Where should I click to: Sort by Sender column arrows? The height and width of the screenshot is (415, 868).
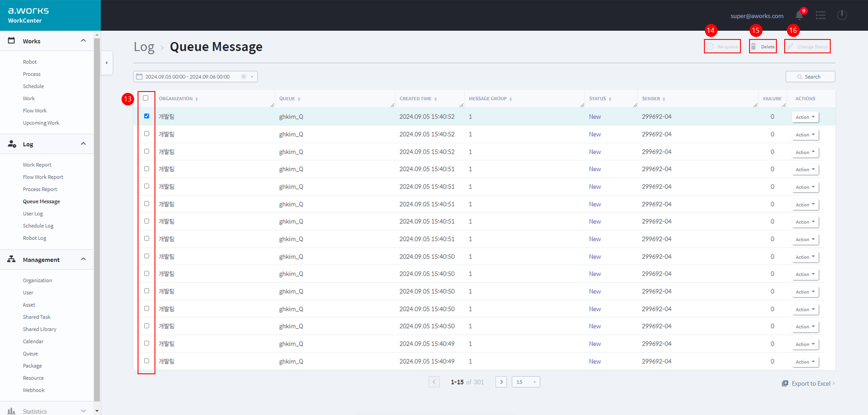[664, 99]
